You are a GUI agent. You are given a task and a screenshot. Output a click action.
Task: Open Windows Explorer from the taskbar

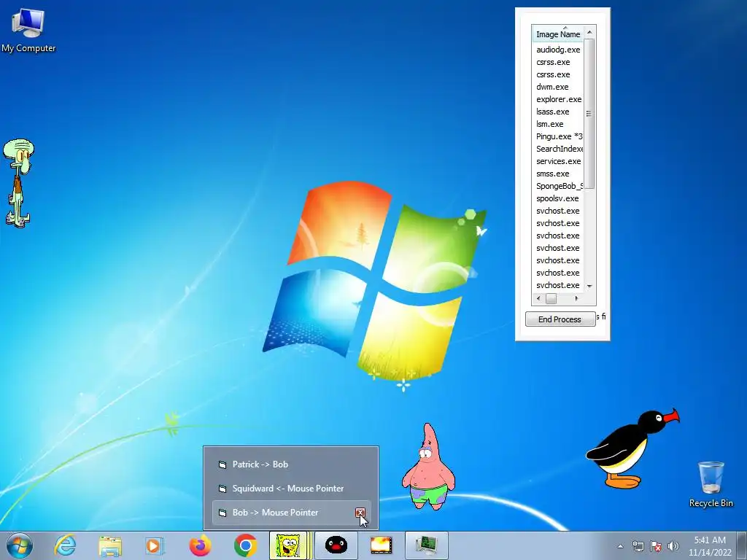click(x=110, y=545)
